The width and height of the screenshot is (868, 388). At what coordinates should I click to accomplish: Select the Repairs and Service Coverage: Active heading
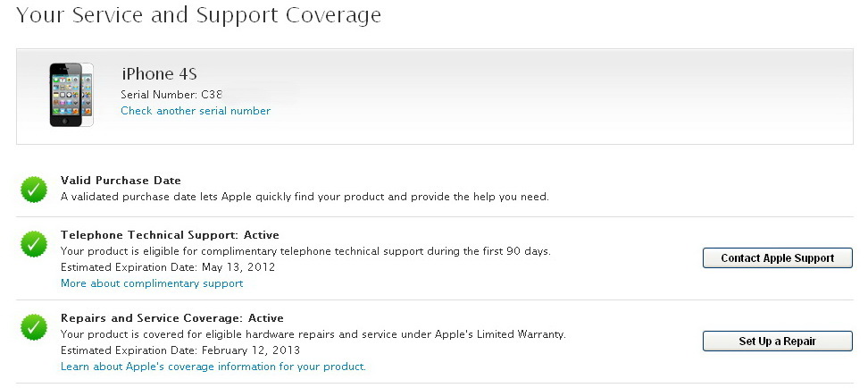[x=172, y=318]
